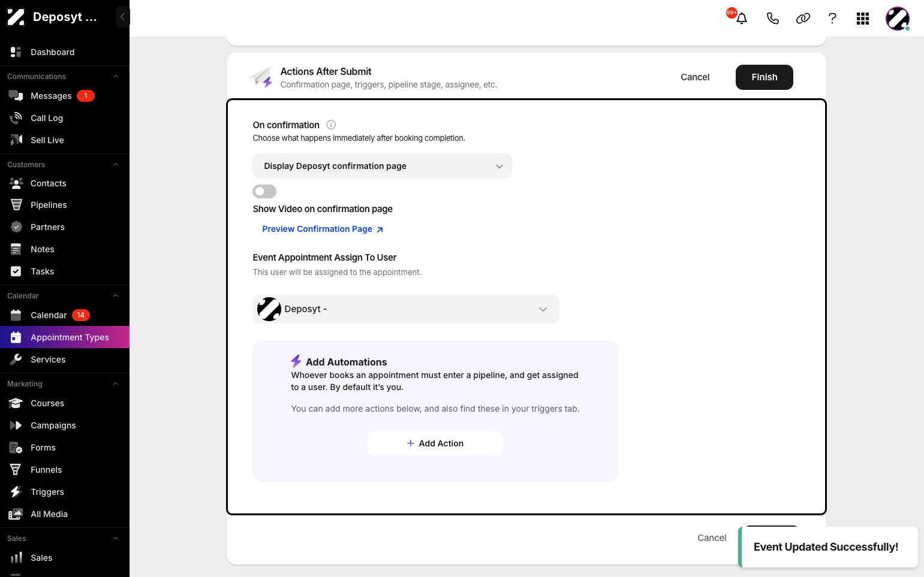Click the Sales bar chart icon
The height and width of the screenshot is (577, 924).
coord(16,558)
